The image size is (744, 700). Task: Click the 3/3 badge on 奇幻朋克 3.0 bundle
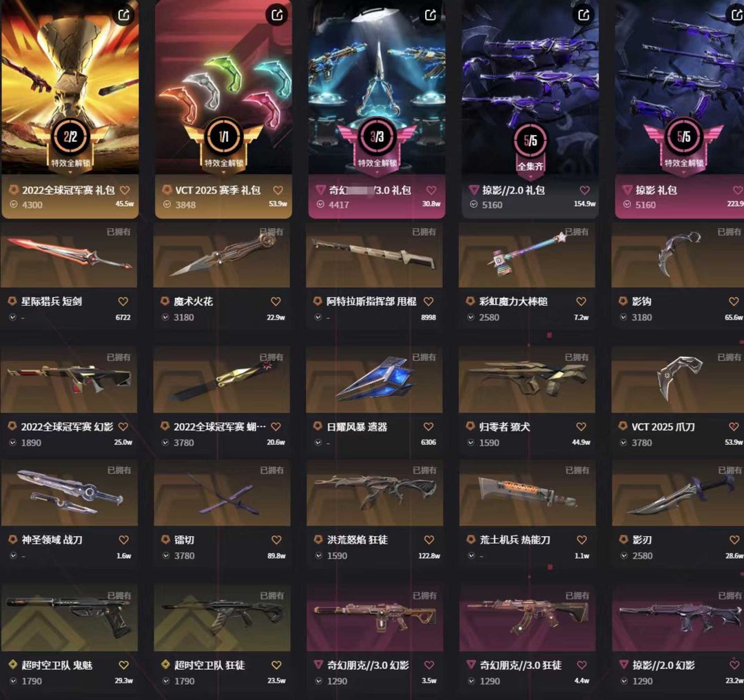[378, 137]
